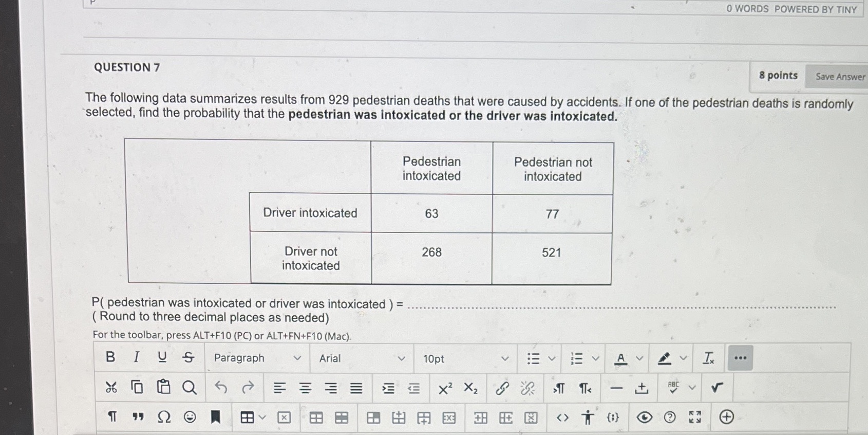Open the highlight color picker arrow
The image size is (868, 435).
tap(683, 358)
